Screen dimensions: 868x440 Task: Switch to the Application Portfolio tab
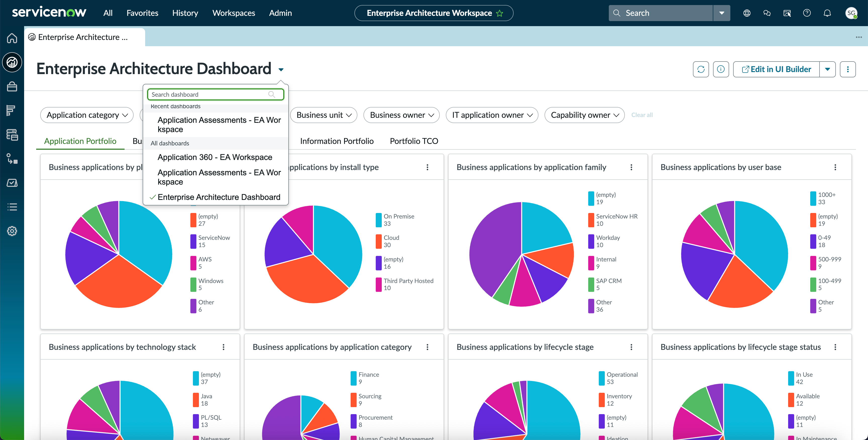pos(80,141)
